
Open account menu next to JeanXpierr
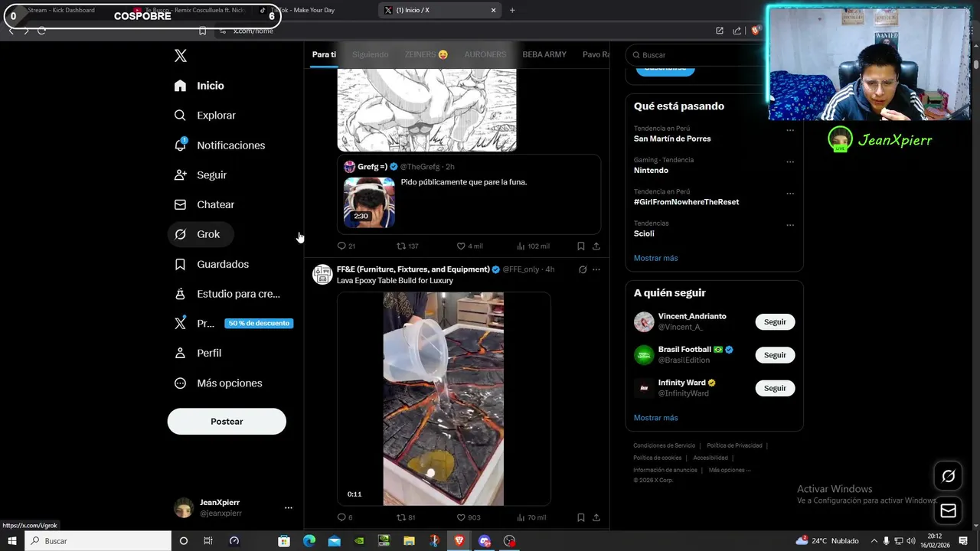click(289, 507)
